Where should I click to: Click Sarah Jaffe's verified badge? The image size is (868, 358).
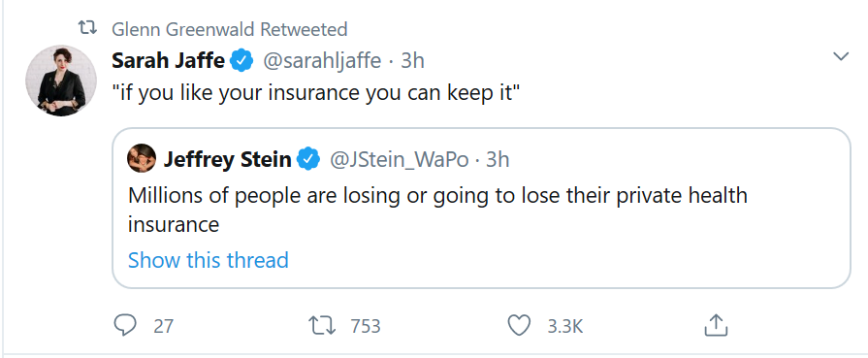(241, 60)
